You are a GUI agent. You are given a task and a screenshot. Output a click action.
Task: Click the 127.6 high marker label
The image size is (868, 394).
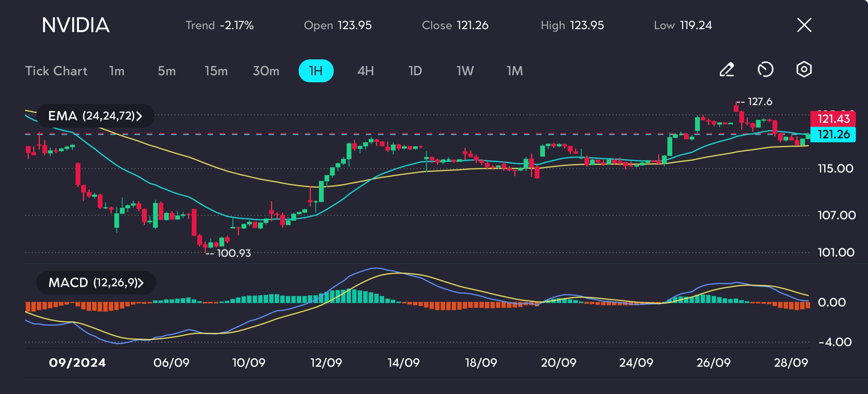click(760, 101)
